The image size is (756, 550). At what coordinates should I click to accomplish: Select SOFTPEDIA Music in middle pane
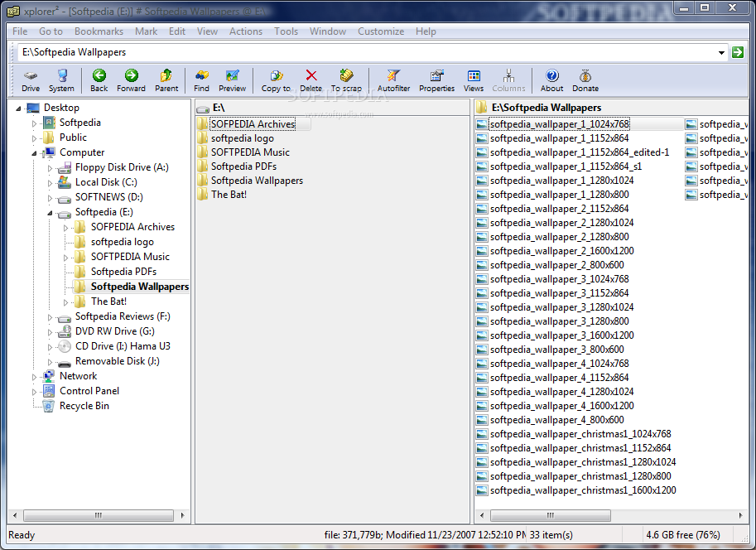(x=250, y=152)
